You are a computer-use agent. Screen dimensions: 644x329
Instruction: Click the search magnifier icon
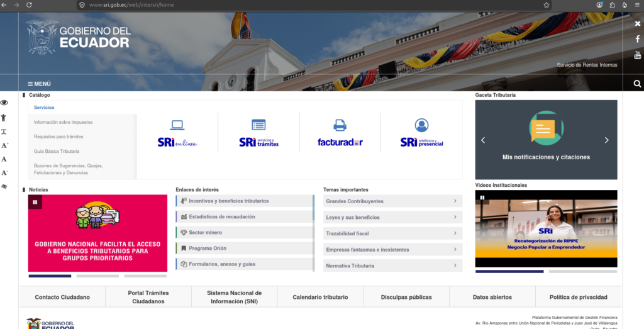(637, 84)
